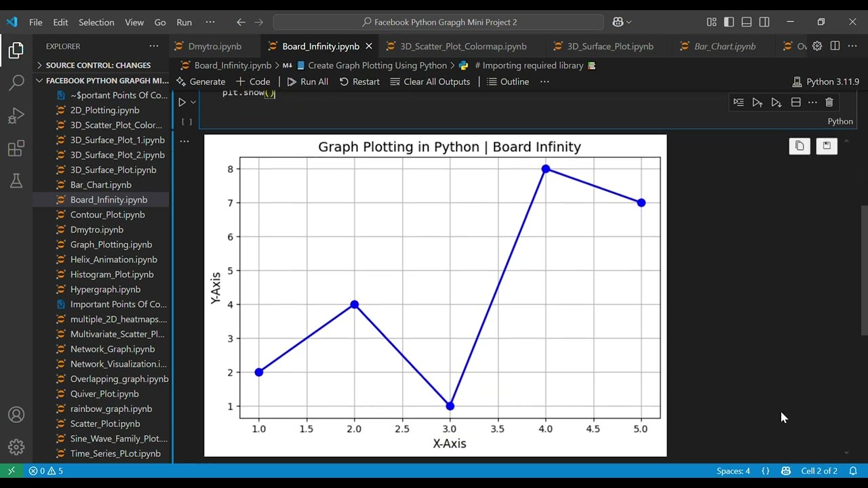Open the Run menu
The height and width of the screenshot is (488, 868).
click(x=184, y=22)
